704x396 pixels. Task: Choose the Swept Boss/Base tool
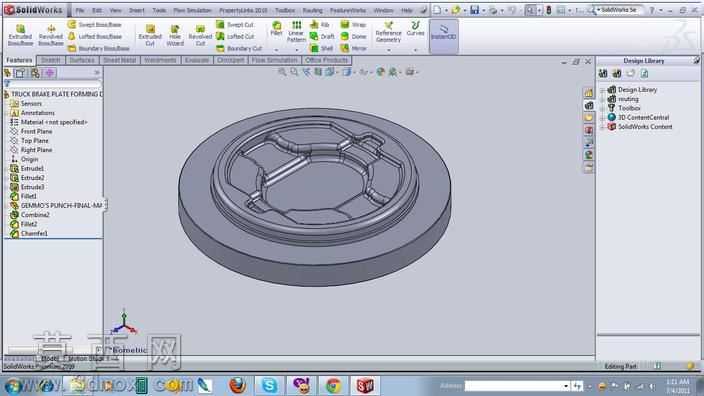[x=95, y=25]
